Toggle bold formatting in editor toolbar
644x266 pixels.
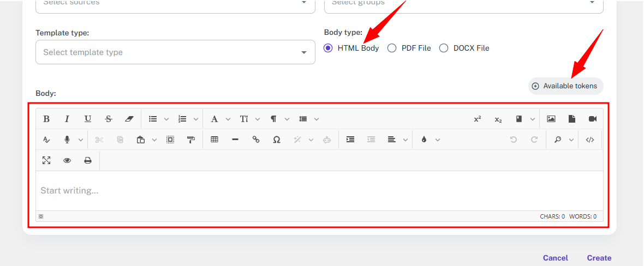pos(46,119)
